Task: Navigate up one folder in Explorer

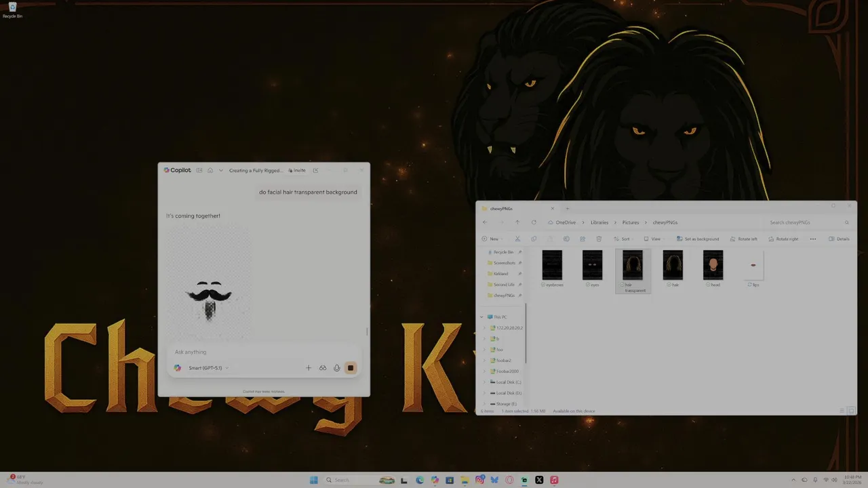Action: [x=517, y=222]
